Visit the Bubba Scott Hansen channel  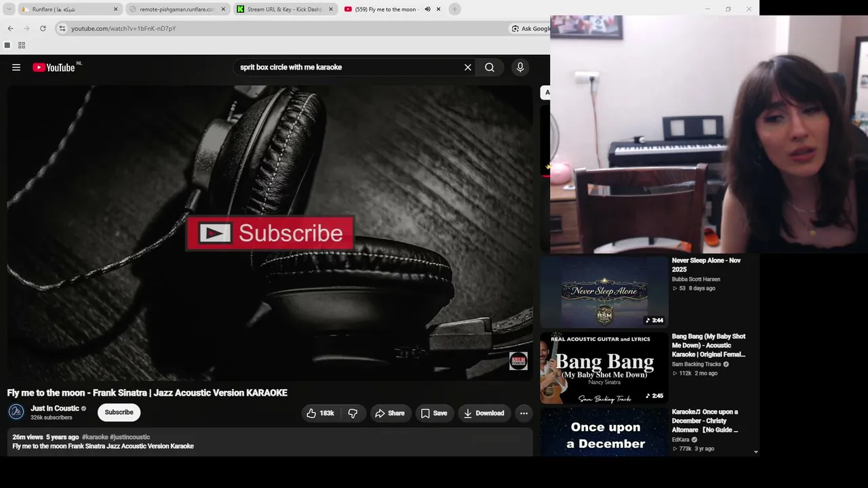coord(696,279)
